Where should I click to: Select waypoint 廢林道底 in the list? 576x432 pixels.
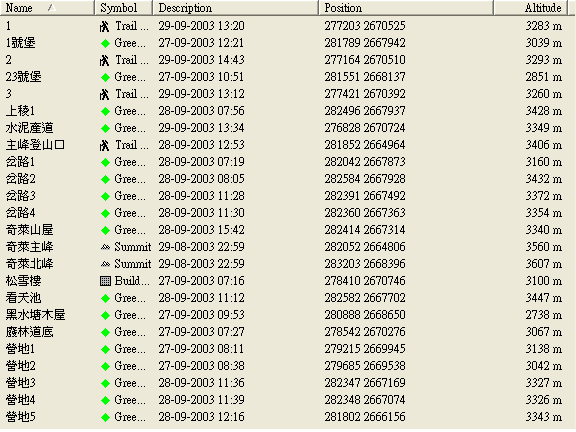29,332
